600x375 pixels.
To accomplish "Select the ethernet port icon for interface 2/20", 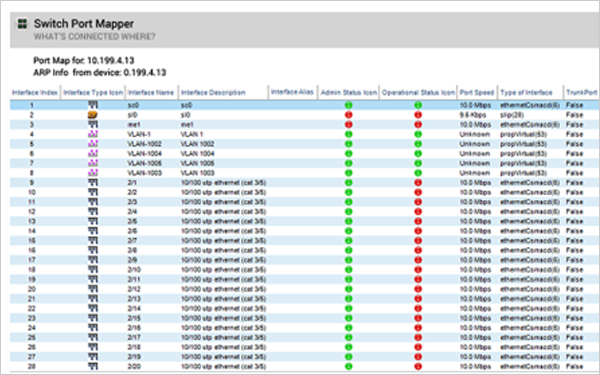I will click(93, 366).
